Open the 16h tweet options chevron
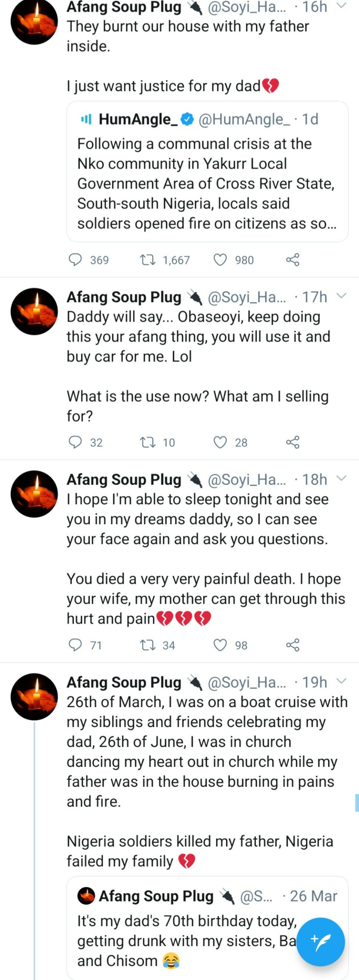359x980 pixels. (341, 6)
